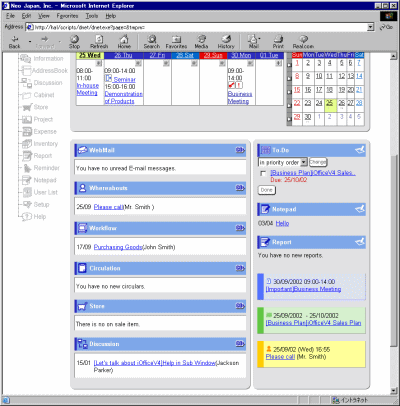Open the address bar dropdown arrow
The image size is (400, 406).
[371, 27]
